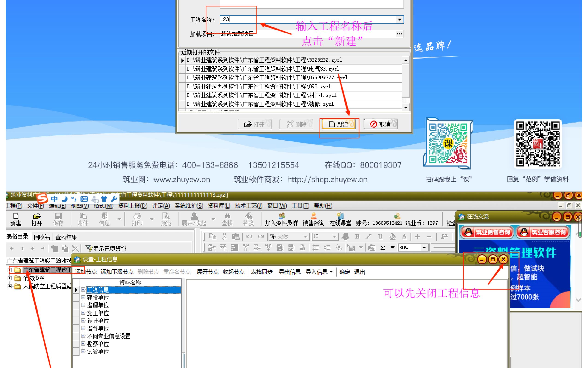Click the 取消 cancel button in the dialog
The image size is (588, 368).
[x=380, y=124]
